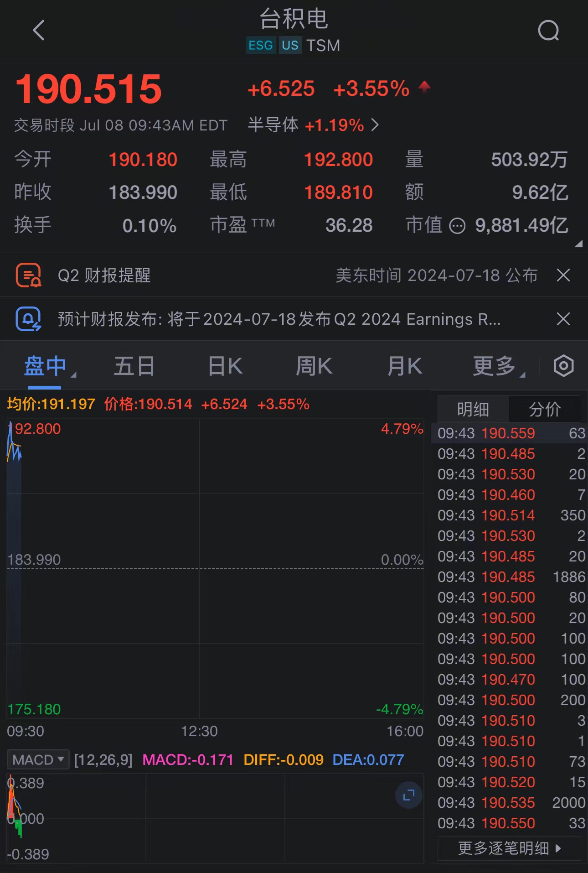The width and height of the screenshot is (588, 873).
Task: Switch to the 分价 price tab
Action: tap(545, 409)
